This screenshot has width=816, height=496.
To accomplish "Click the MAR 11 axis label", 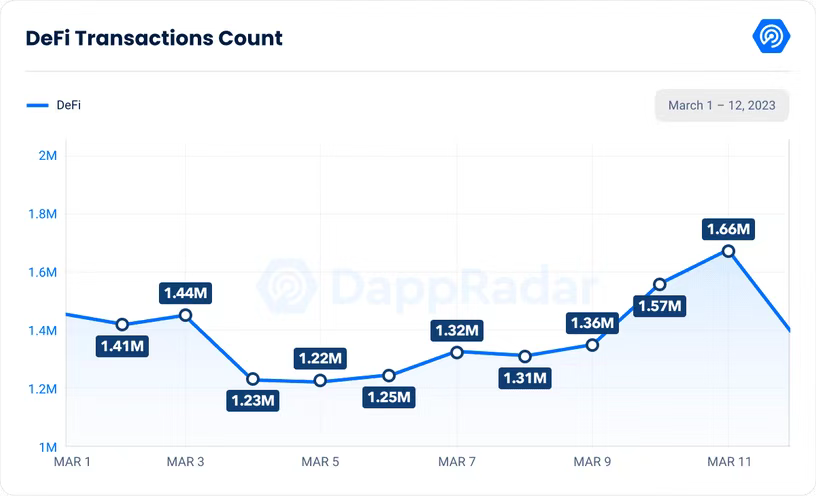I will point(728,461).
